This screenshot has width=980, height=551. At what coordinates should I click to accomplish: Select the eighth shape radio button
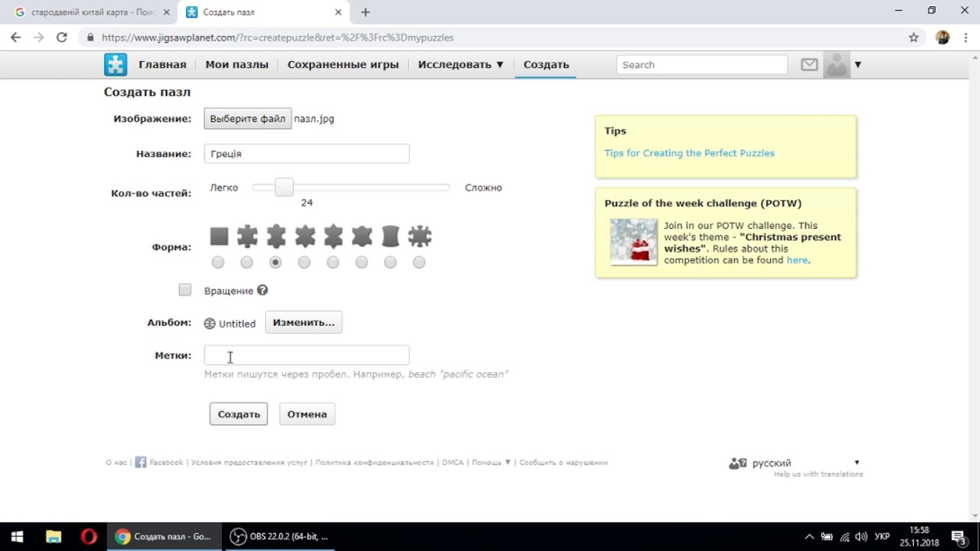tap(419, 262)
